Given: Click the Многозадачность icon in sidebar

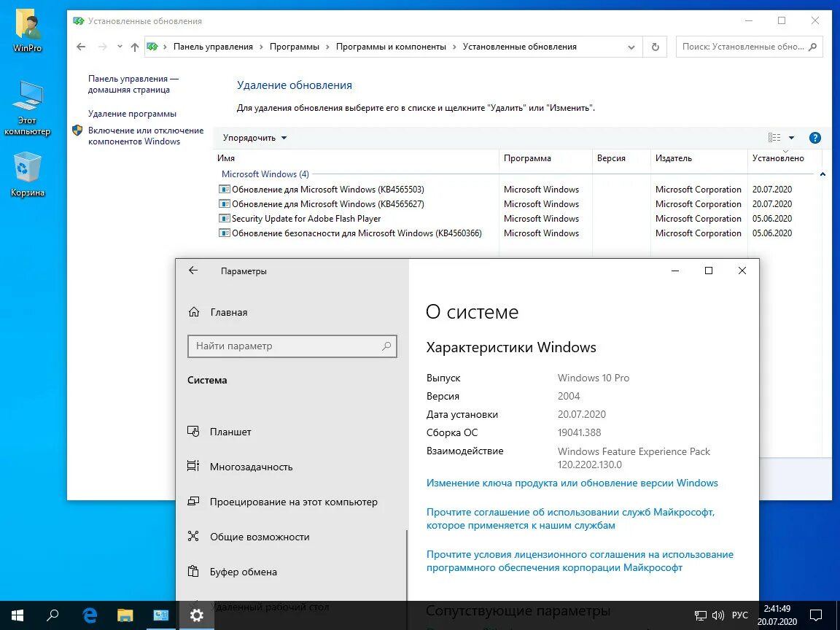Looking at the screenshot, I should (193, 466).
